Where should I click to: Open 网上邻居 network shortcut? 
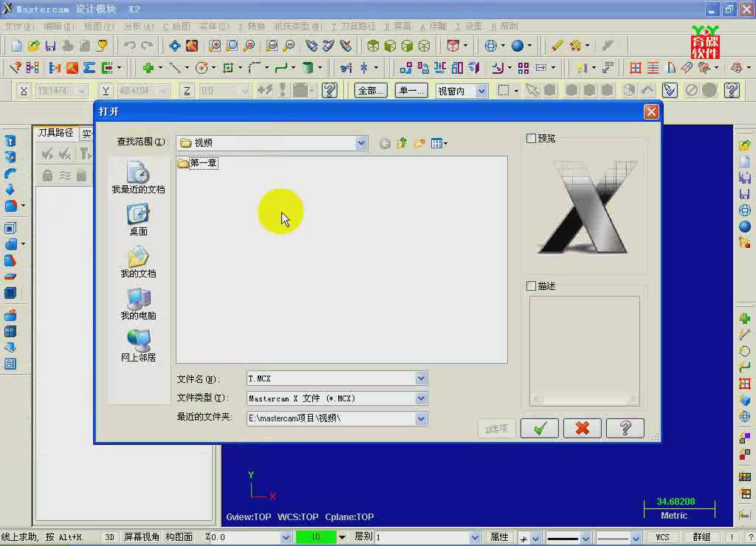138,345
